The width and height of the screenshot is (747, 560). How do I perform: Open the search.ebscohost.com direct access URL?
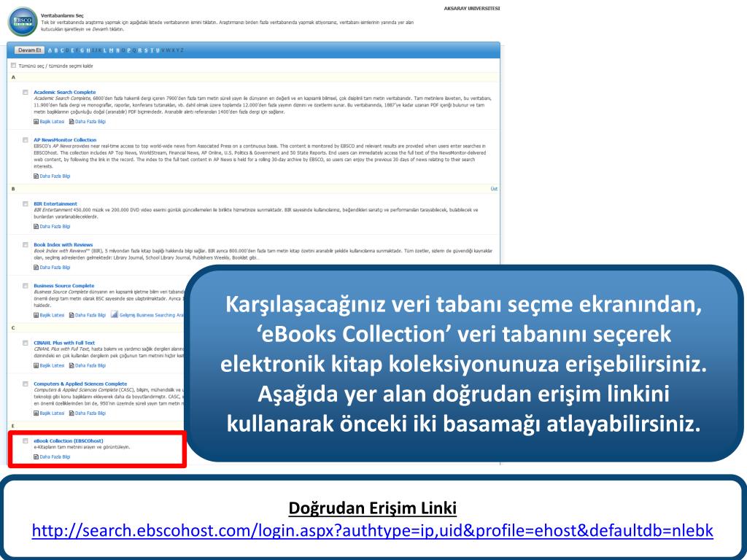tap(373, 530)
